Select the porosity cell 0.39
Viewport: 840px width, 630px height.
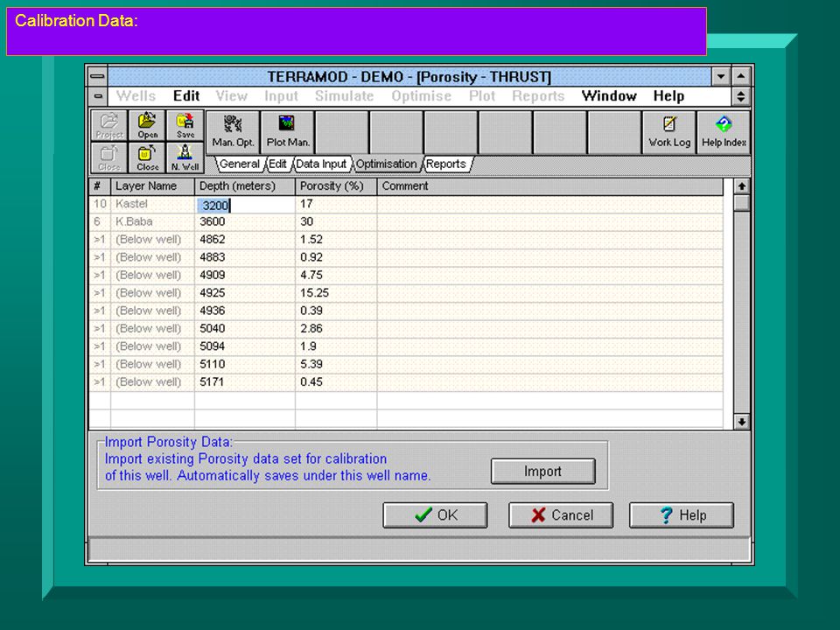(336, 311)
